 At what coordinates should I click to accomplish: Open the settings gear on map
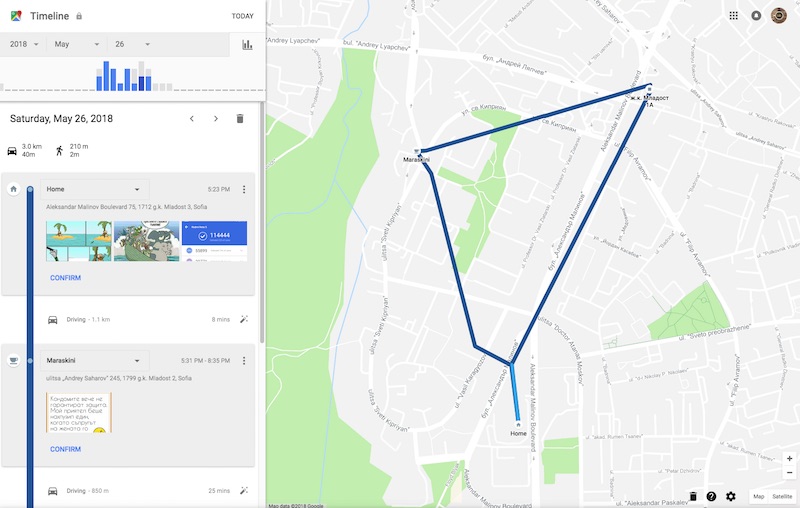(x=731, y=496)
